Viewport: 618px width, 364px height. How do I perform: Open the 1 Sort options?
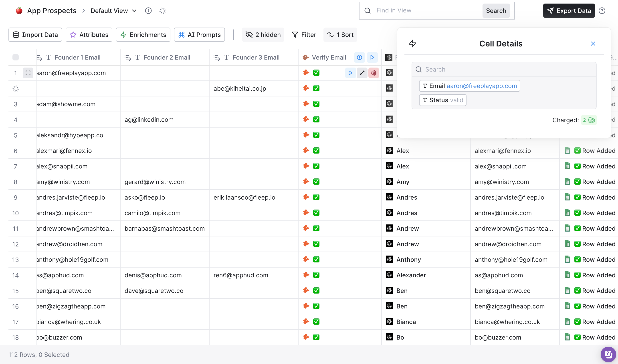point(340,35)
